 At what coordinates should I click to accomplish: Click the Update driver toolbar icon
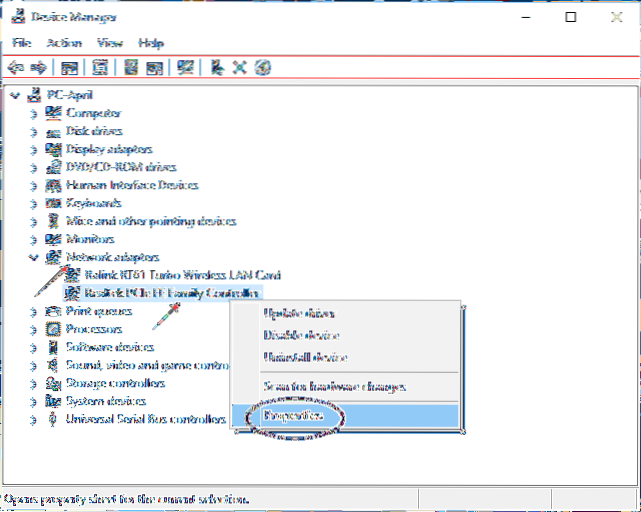tap(216, 67)
